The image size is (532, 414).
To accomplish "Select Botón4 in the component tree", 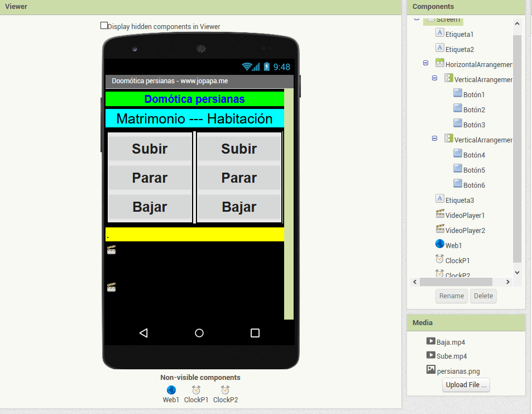I will pos(474,155).
